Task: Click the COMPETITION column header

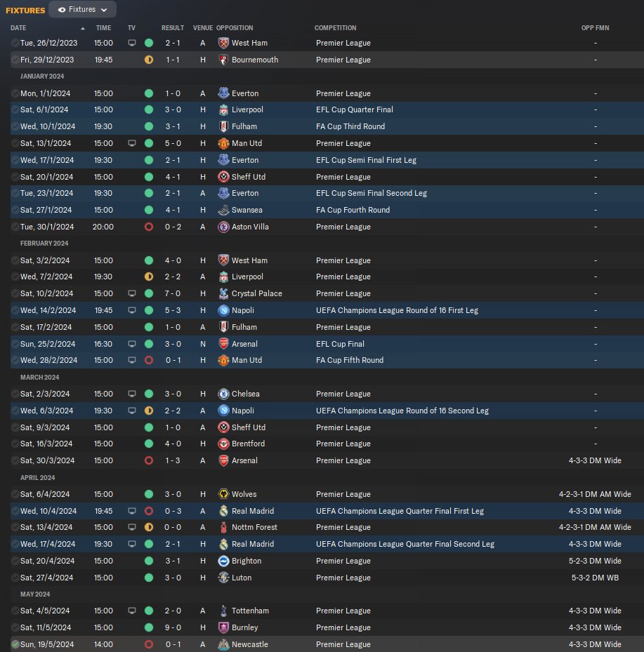Action: pyautogui.click(x=335, y=28)
